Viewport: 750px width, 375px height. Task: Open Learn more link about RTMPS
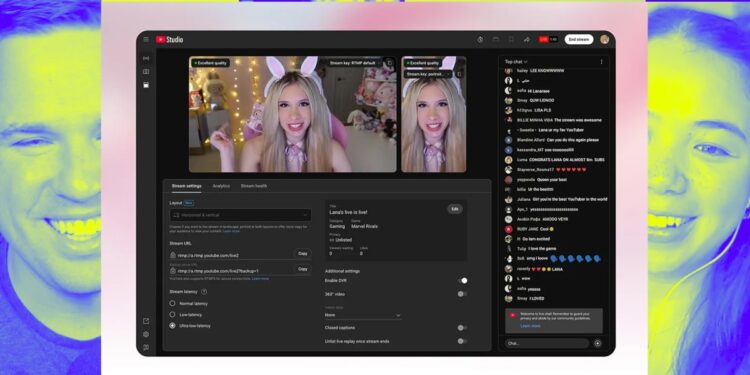[x=261, y=278]
